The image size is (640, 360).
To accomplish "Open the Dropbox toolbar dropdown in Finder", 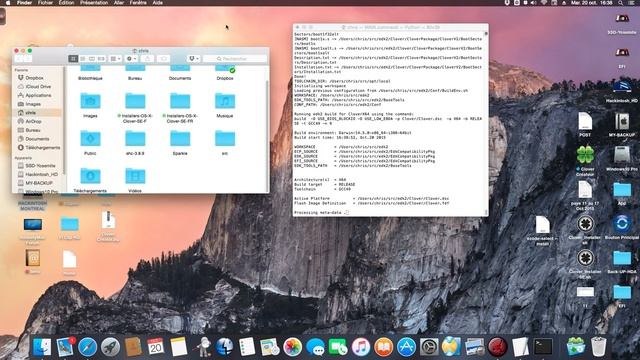I will pyautogui.click(x=193, y=59).
